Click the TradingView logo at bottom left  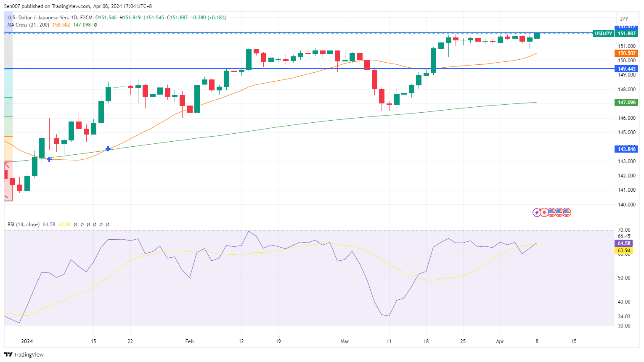(24, 354)
